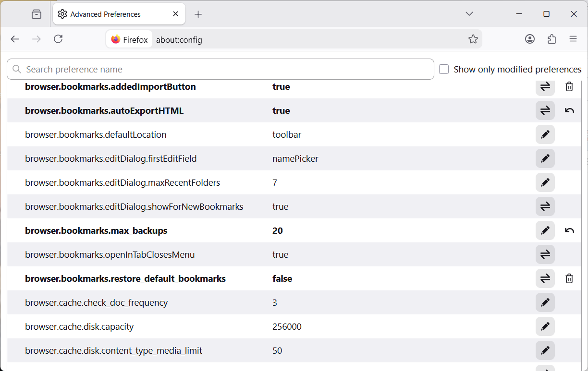Select value namePicker

click(x=295, y=159)
